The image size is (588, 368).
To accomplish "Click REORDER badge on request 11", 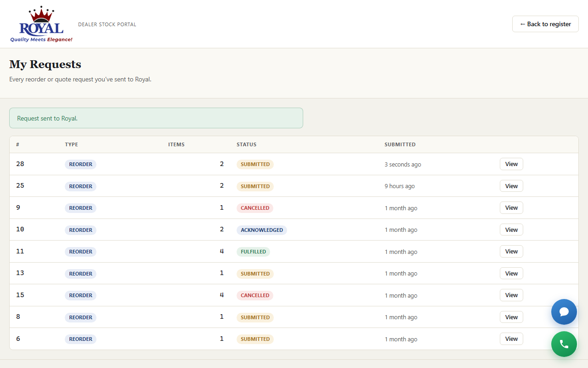I will coord(80,252).
